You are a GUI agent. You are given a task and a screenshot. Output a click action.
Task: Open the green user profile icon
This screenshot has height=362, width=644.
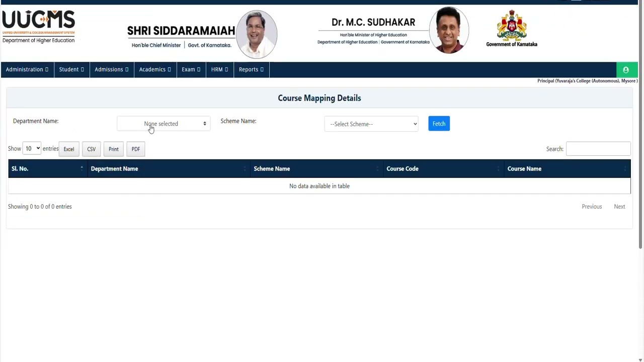point(626,70)
